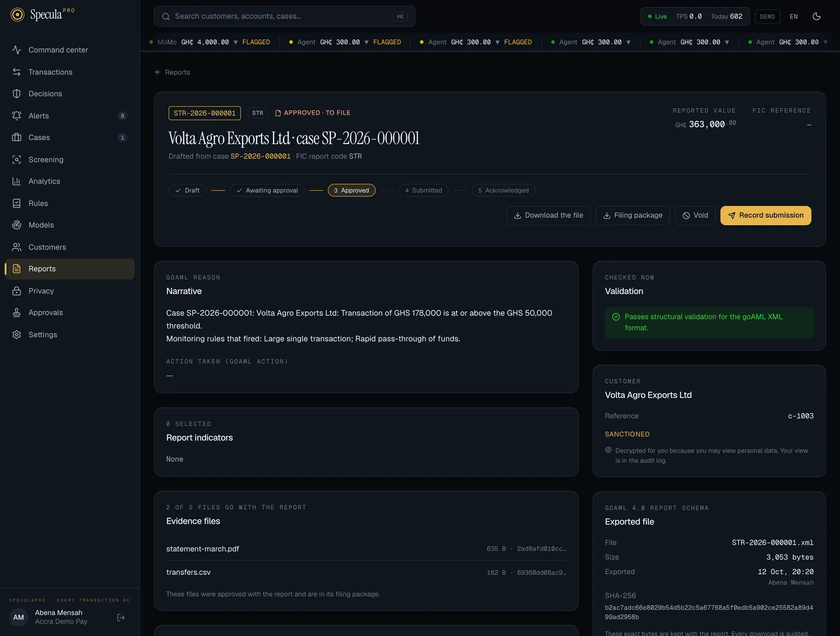Click the exported file name STR-2026-000001.xml
The height and width of the screenshot is (636, 840).
coord(773,543)
